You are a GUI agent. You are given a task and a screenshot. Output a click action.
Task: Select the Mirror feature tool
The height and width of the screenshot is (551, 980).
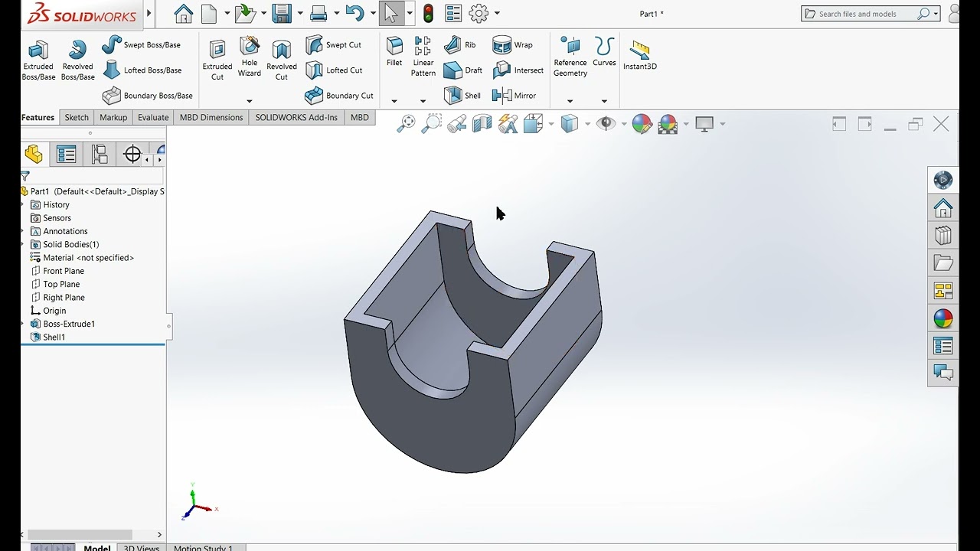pyautogui.click(x=514, y=96)
